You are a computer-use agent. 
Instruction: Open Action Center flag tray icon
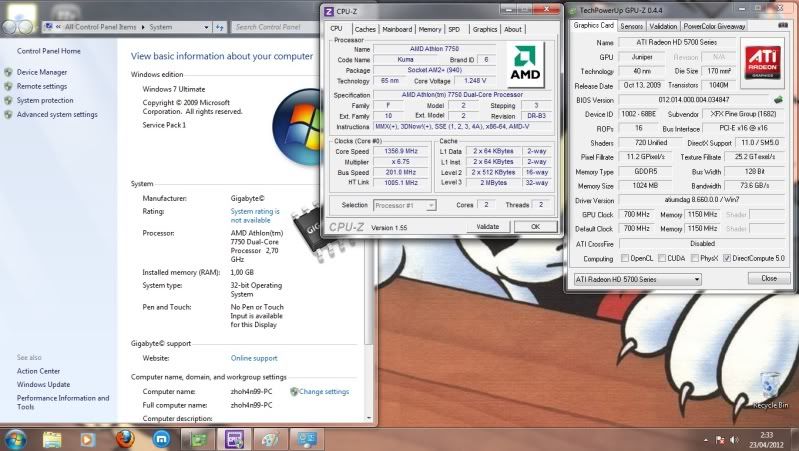point(720,440)
